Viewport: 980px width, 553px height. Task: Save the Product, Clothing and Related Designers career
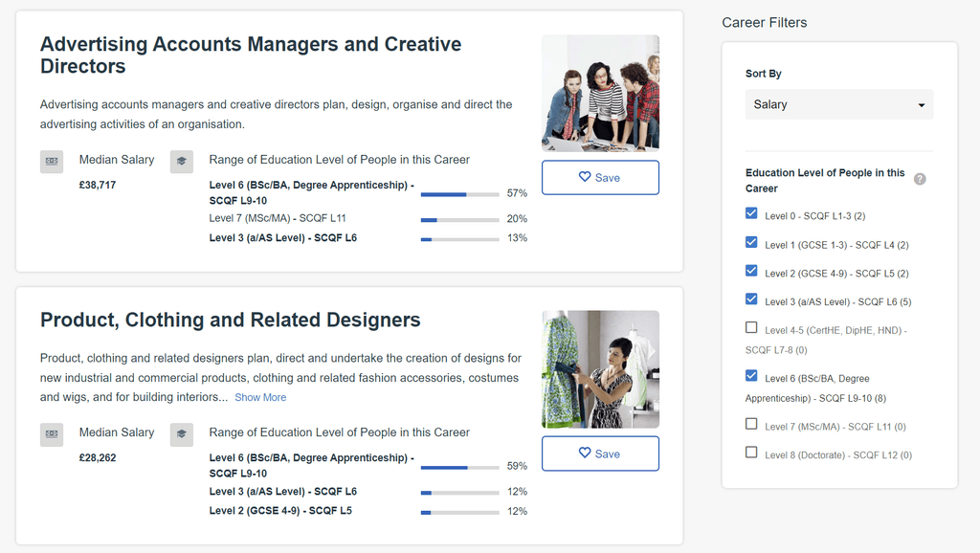coord(600,454)
